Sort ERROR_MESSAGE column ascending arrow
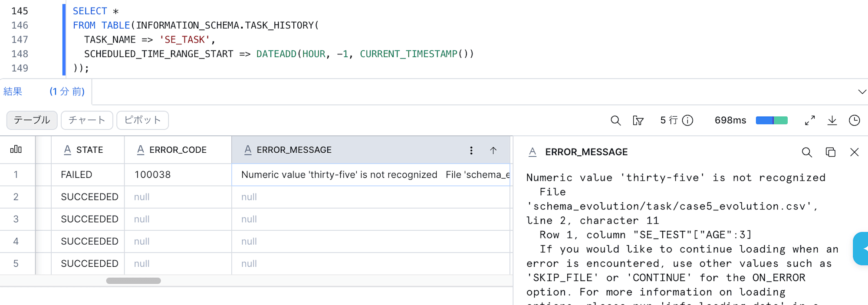 pyautogui.click(x=493, y=150)
